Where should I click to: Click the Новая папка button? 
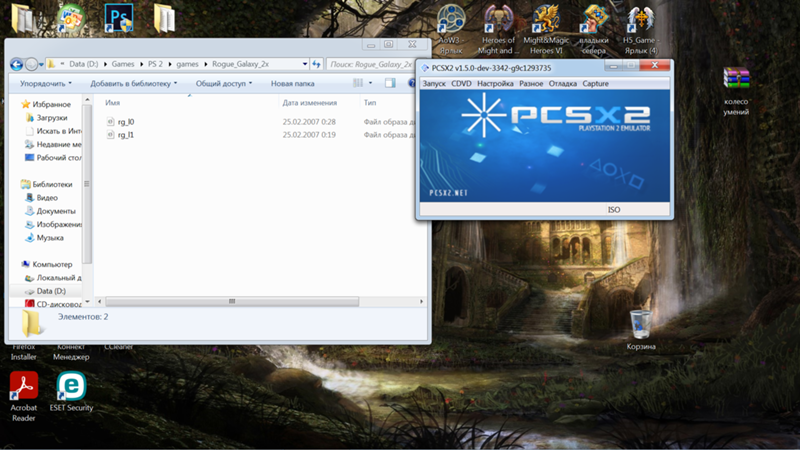point(292,84)
